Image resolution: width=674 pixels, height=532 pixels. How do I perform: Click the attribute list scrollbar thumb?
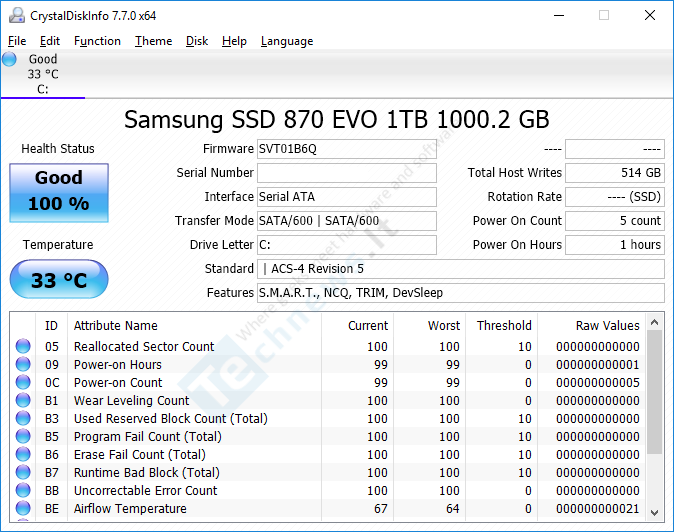click(655, 392)
